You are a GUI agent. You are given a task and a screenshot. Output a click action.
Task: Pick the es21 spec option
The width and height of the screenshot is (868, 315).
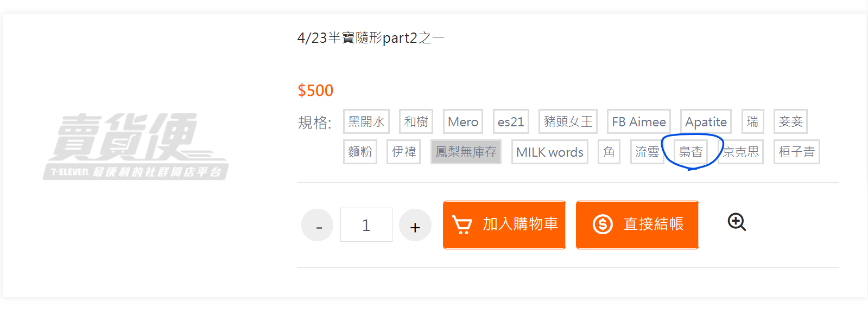click(x=511, y=121)
